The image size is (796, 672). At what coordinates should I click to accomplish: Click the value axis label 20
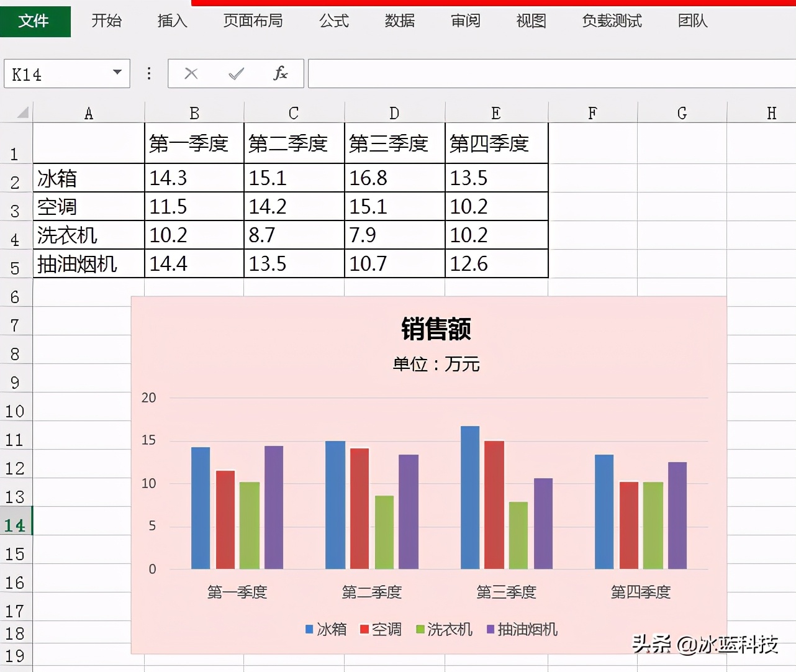pos(149,397)
